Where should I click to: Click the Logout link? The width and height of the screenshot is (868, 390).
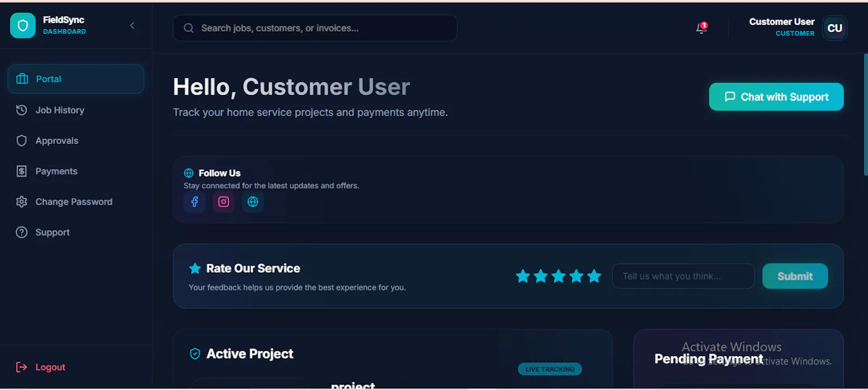[41, 367]
